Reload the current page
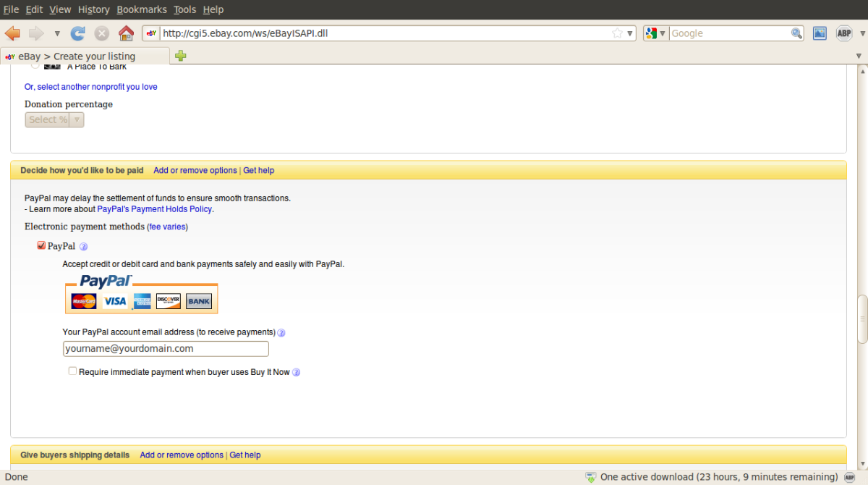The image size is (868, 485). point(77,33)
